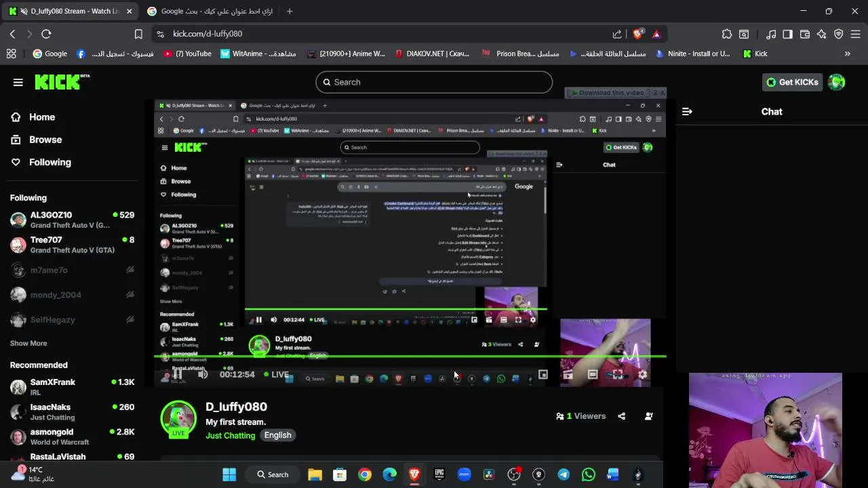
Task: Open offline channel mondy_2004
Action: coord(72,295)
